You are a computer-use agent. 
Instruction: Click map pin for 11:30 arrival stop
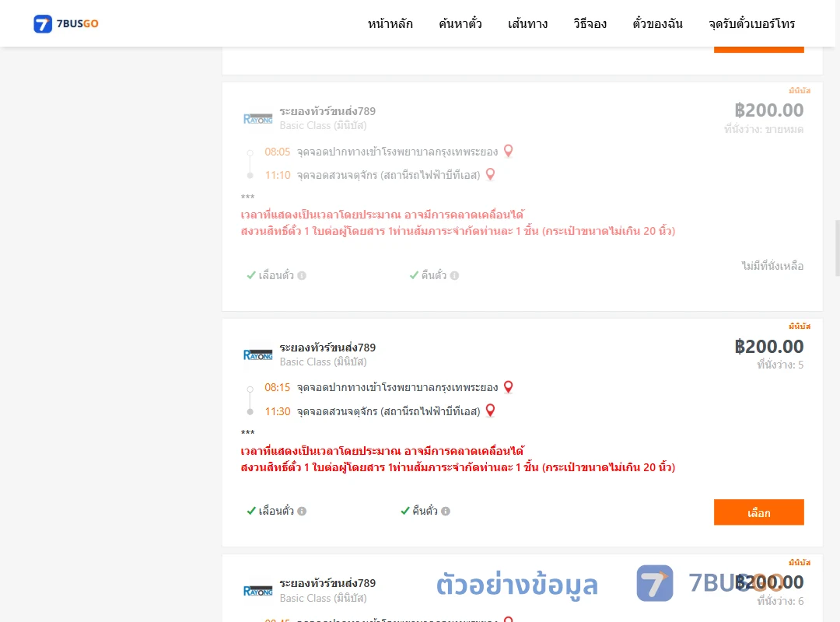coord(490,411)
